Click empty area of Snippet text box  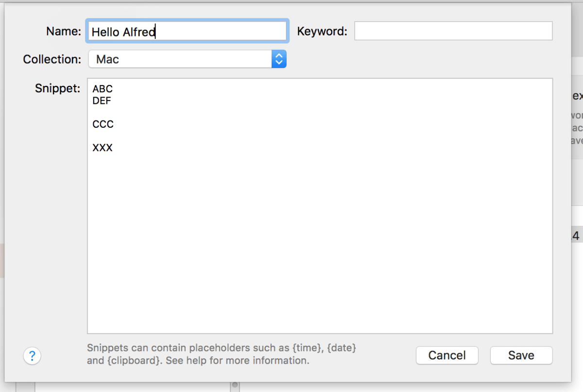pyautogui.click(x=320, y=243)
